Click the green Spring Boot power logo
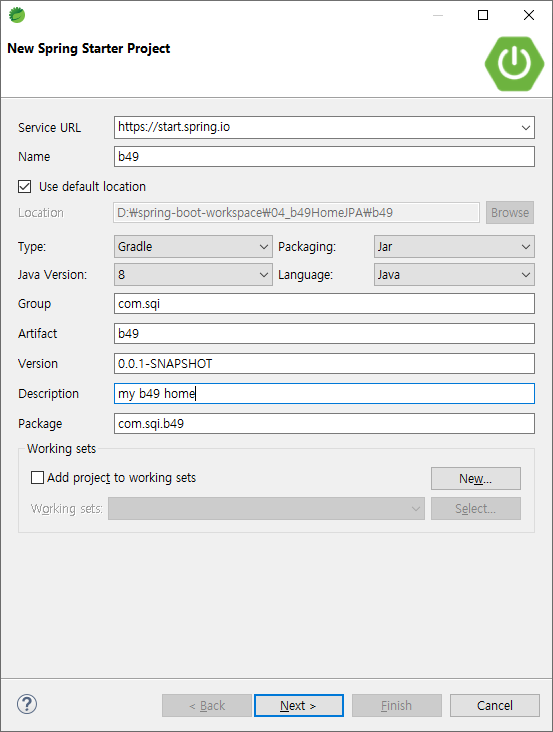Viewport: 553px width, 732px height. [514, 63]
